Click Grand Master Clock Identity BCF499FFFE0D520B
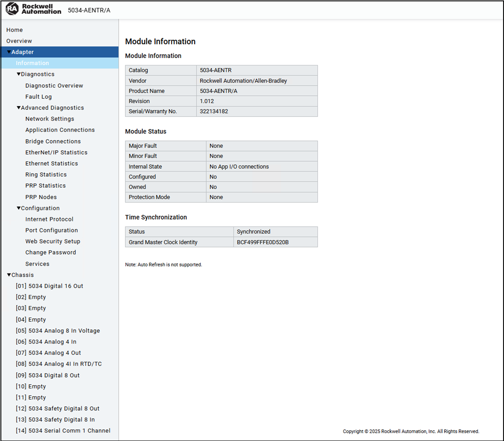 click(x=263, y=242)
